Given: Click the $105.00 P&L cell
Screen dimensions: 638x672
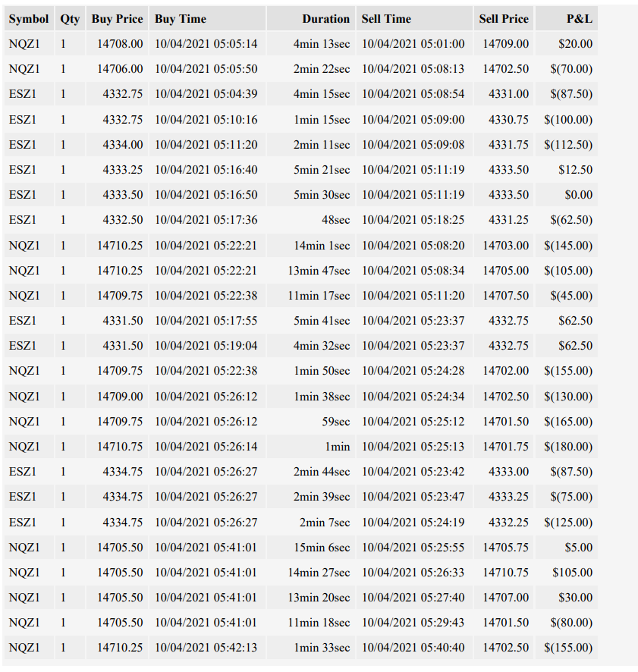Looking at the screenshot, I should (567, 573).
